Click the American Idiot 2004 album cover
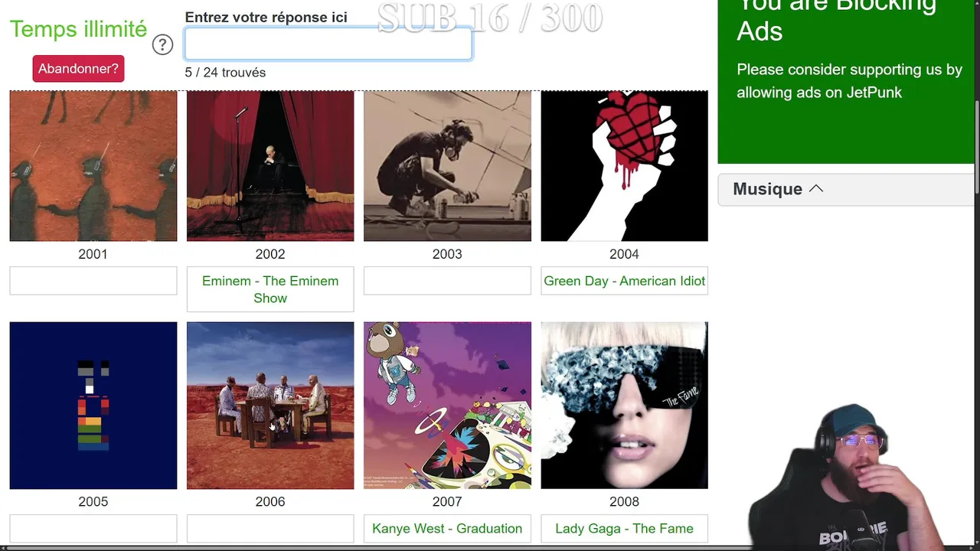This screenshot has height=551, width=980. 624,166
